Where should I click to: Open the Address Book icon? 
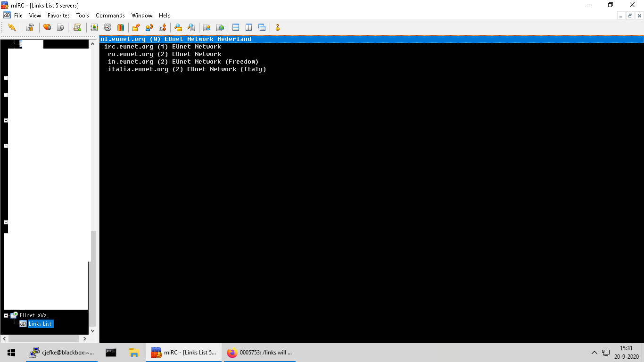click(94, 27)
